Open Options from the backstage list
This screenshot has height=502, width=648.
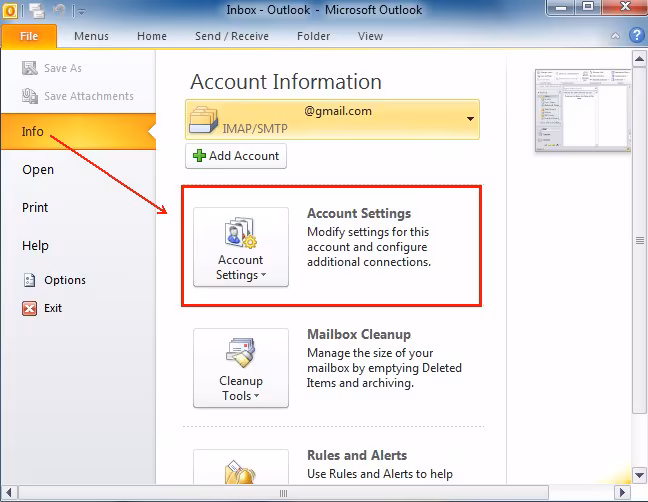coord(65,280)
